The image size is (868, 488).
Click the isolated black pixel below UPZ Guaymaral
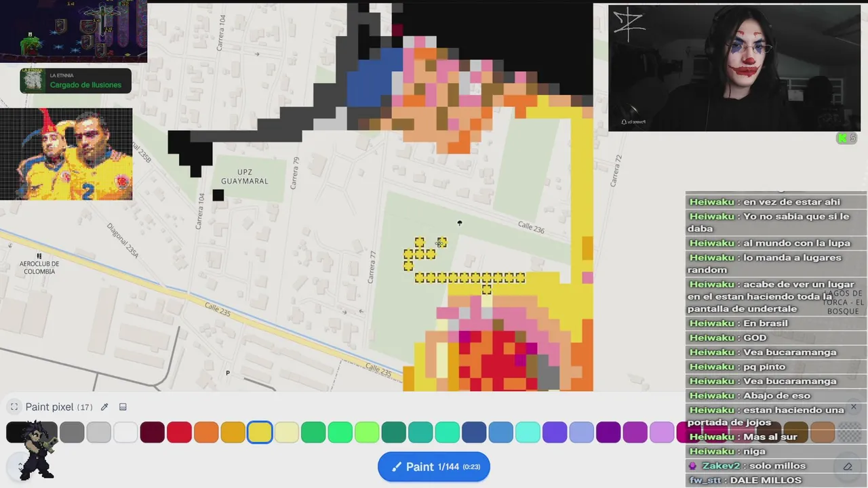point(218,195)
